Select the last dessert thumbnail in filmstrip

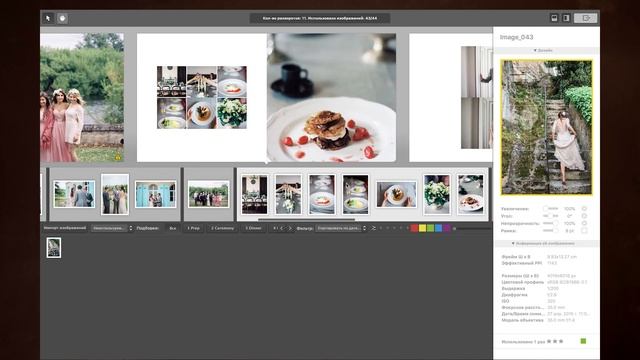click(x=471, y=194)
